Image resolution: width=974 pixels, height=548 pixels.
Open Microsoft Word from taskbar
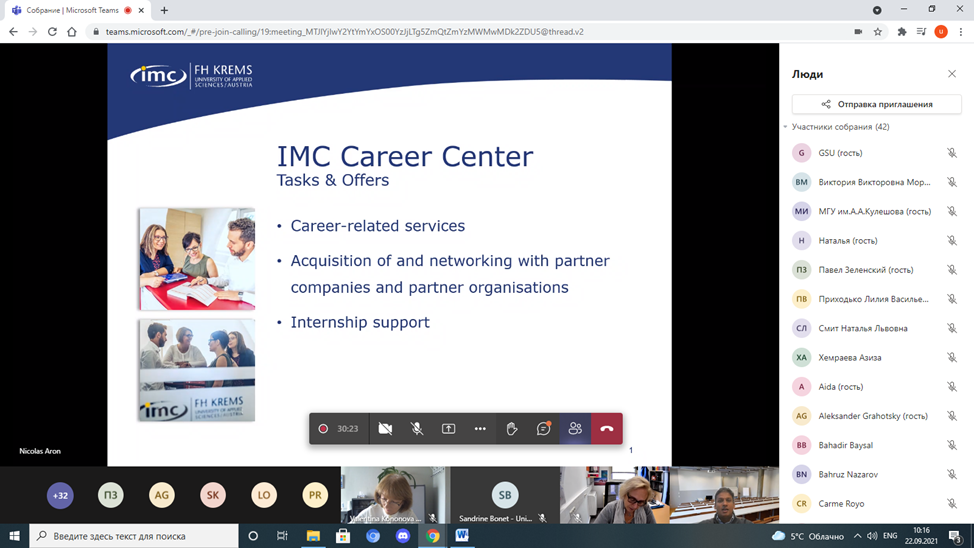coord(462,536)
